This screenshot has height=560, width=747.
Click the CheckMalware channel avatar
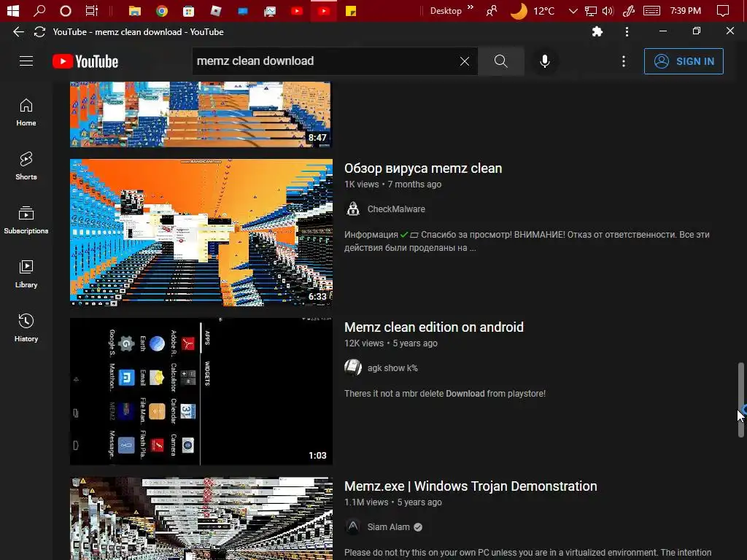(353, 209)
